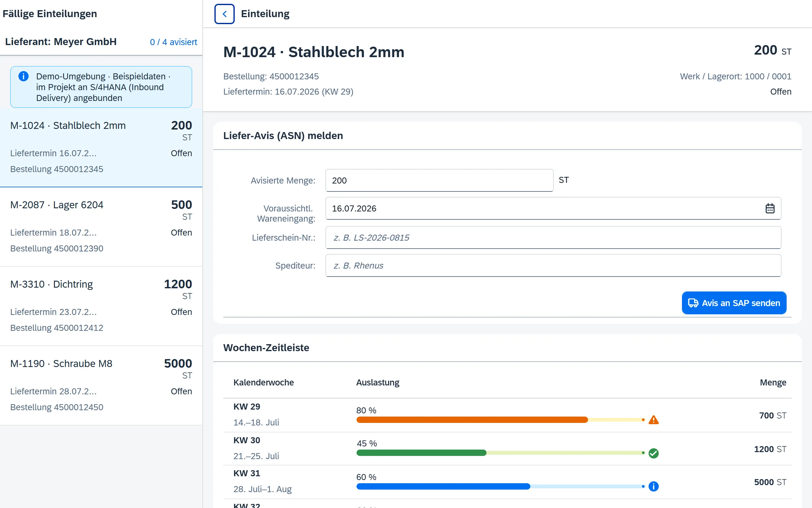The image size is (812, 508).
Task: Click 'Liefertermin 18.07.2...' in Lager 6204 item
Action: (53, 232)
